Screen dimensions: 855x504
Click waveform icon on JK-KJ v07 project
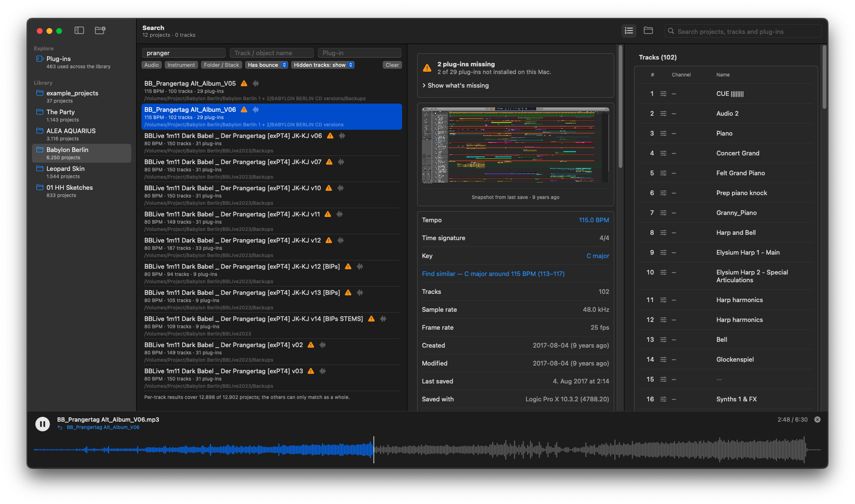coord(341,162)
